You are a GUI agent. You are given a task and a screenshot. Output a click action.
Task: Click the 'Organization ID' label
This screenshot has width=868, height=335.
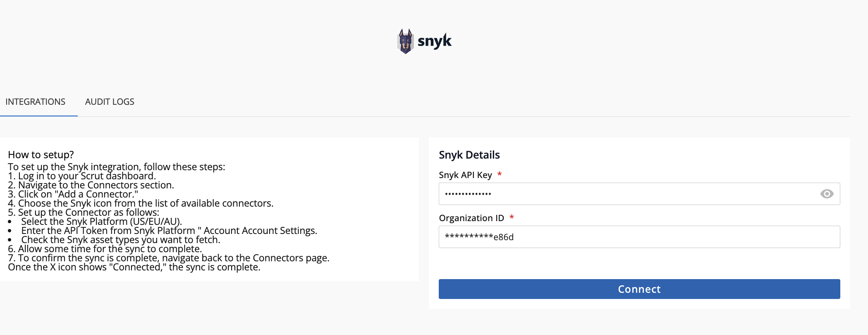pyautogui.click(x=471, y=218)
